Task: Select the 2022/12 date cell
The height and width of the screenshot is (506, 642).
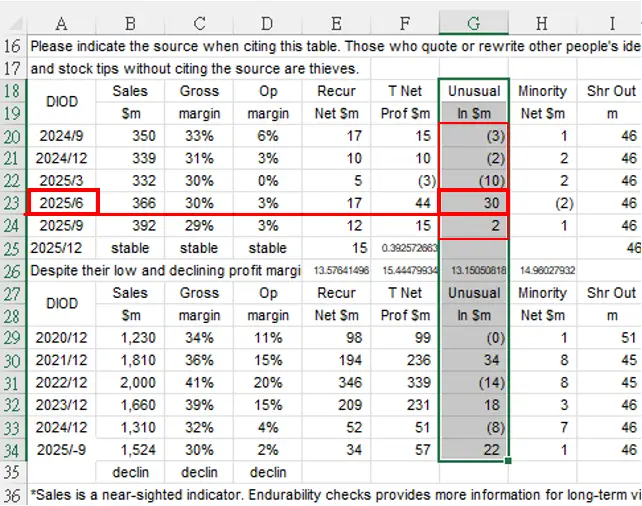Action: (62, 382)
